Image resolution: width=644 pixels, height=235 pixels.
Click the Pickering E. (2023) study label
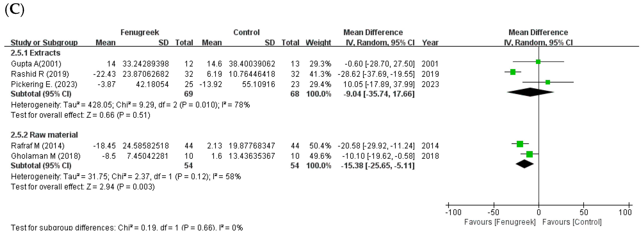pyautogui.click(x=44, y=84)
